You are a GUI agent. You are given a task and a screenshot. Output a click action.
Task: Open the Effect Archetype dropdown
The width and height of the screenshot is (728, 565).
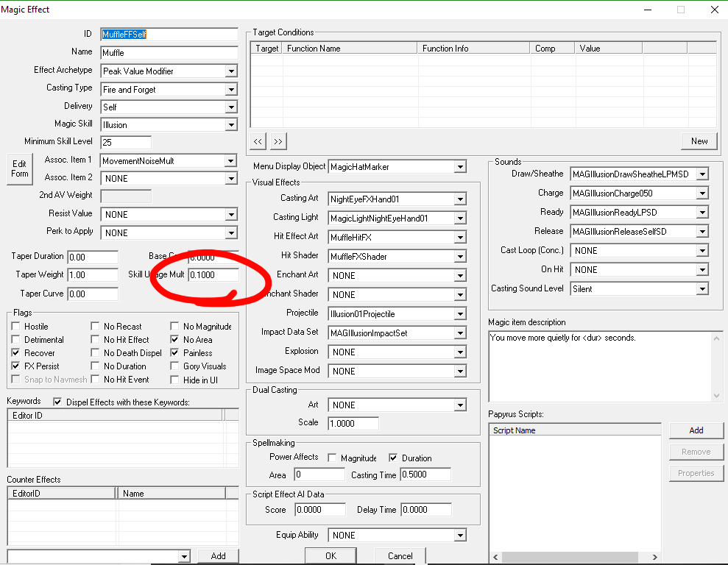[231, 71]
